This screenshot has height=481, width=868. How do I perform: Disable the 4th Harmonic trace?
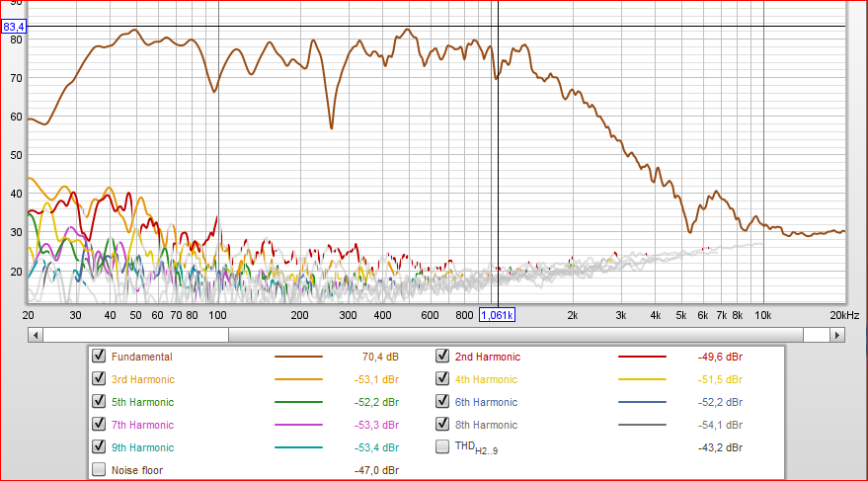tap(444, 379)
